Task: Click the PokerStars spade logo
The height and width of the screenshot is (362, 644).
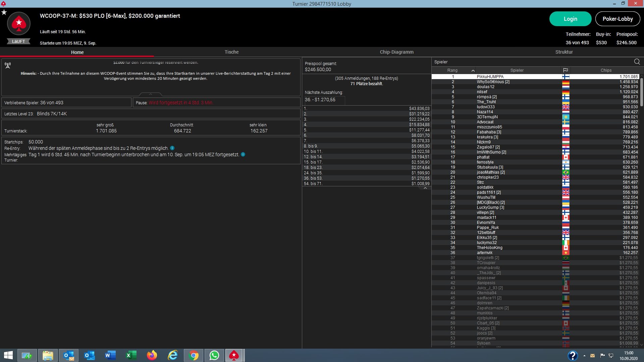Action: (19, 23)
